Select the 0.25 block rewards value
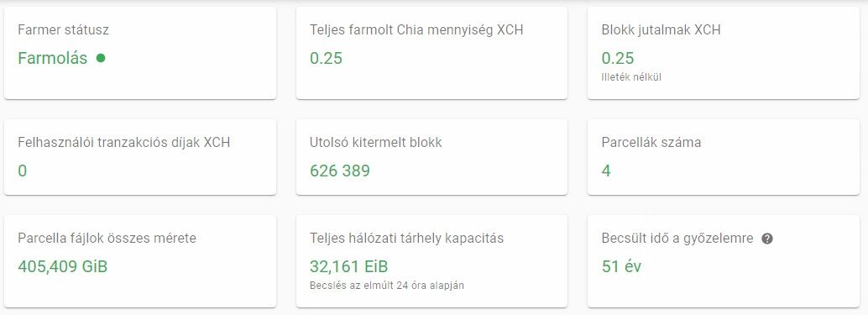 (618, 58)
